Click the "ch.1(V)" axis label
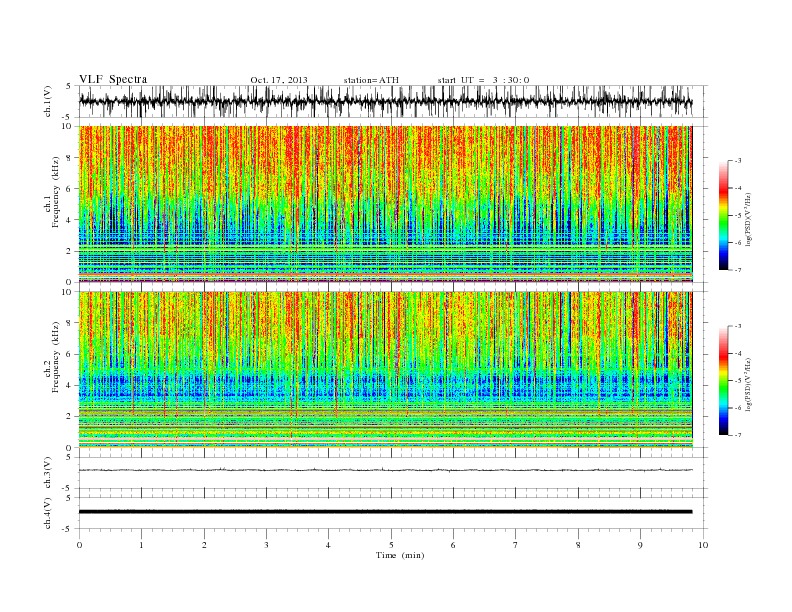Viewport: 792px width, 612px height. [47, 101]
